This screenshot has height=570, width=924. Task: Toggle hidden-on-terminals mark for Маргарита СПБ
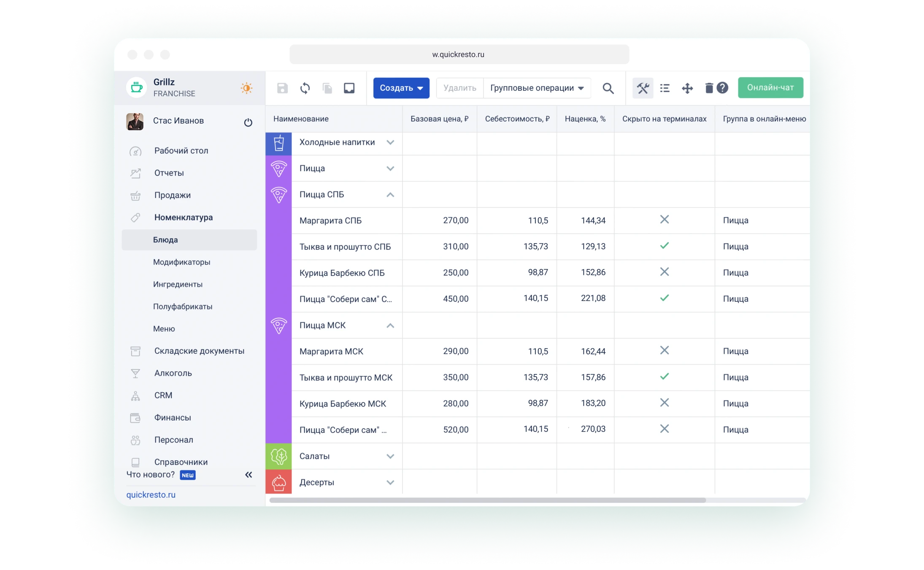click(664, 220)
